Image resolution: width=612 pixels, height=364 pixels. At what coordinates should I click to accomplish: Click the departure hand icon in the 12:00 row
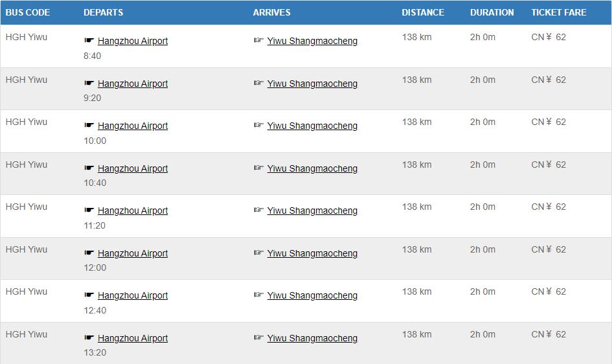[x=89, y=253]
